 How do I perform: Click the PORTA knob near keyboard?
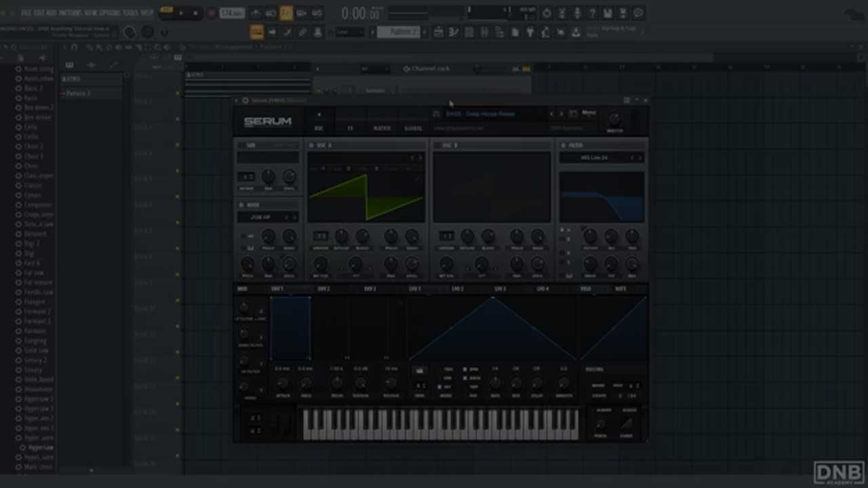coord(600,424)
